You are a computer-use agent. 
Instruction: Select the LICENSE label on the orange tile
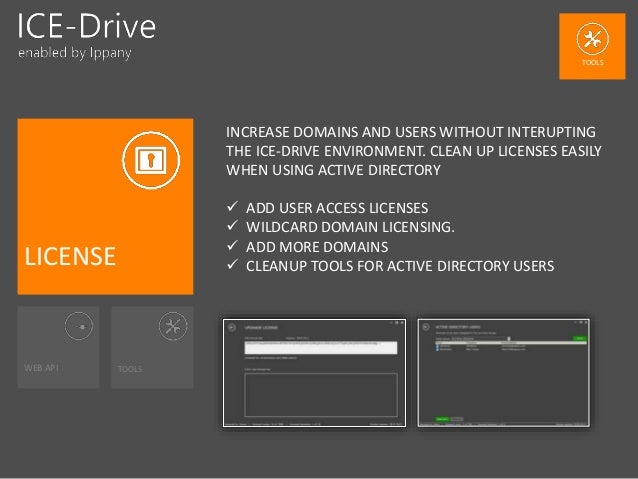[70, 256]
